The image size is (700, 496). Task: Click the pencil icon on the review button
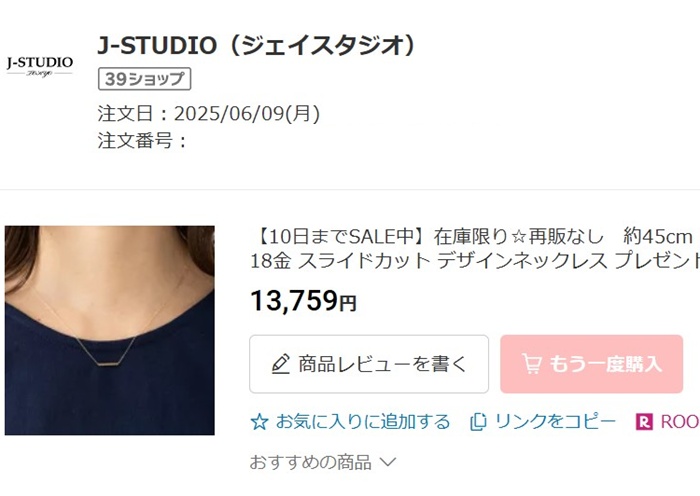tap(281, 364)
